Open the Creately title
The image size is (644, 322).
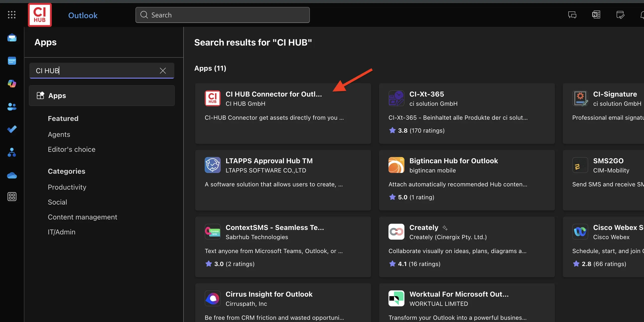click(424, 228)
